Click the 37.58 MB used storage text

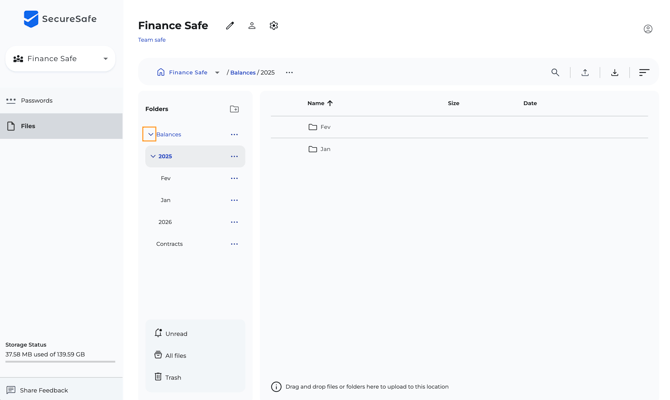(45, 354)
